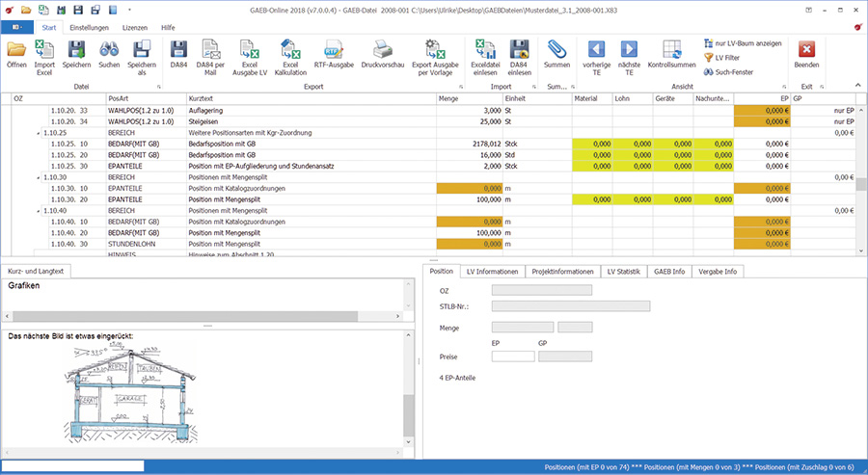Open the Lizenzen ribbon tab

tap(134, 27)
